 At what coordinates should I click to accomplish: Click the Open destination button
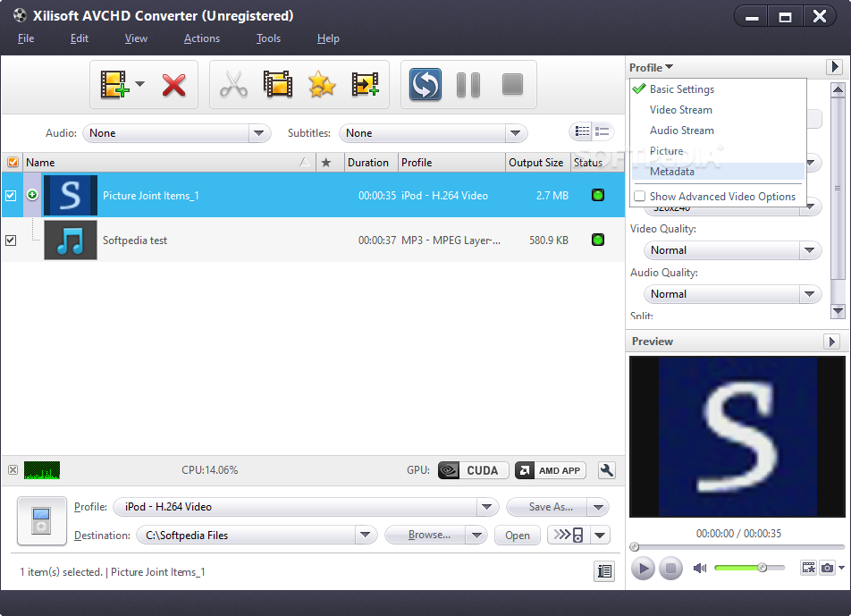pyautogui.click(x=518, y=536)
